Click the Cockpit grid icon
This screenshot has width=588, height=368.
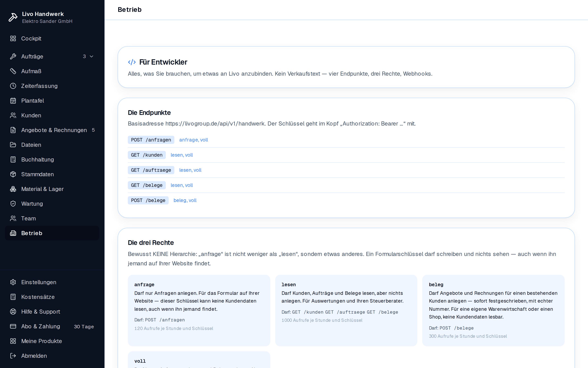[x=13, y=38]
